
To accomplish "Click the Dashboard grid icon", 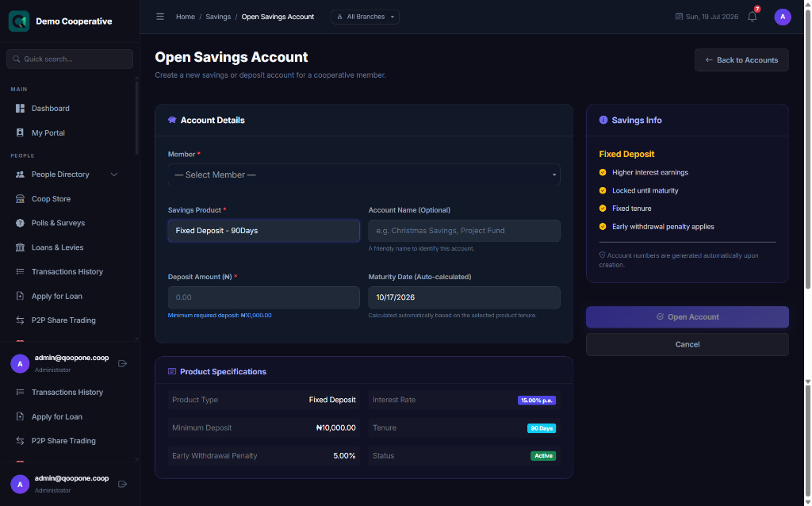I will (x=20, y=108).
